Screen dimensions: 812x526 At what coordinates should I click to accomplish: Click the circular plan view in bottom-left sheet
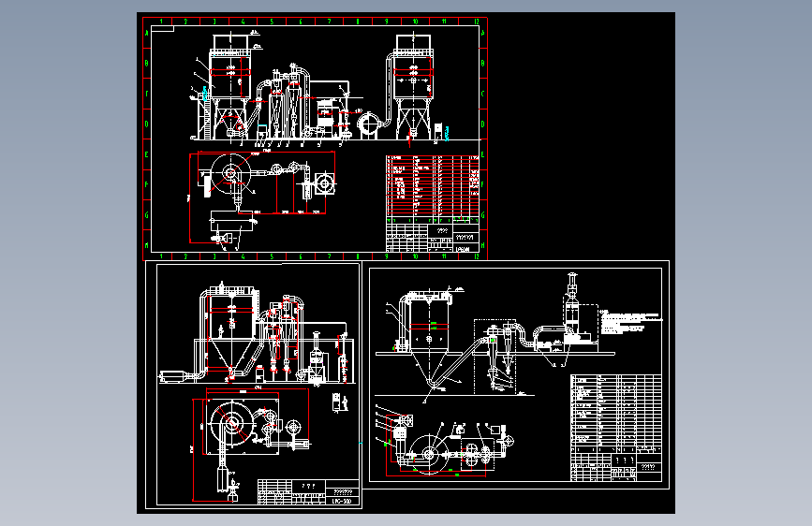232,423
